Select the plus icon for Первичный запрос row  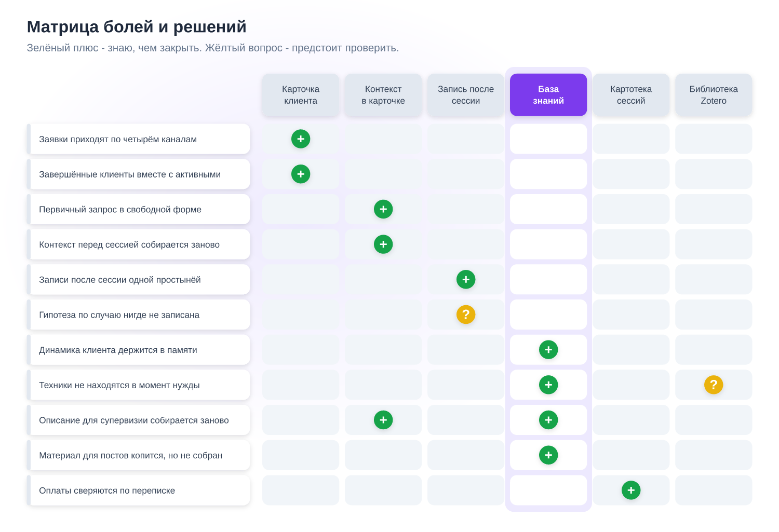click(383, 209)
